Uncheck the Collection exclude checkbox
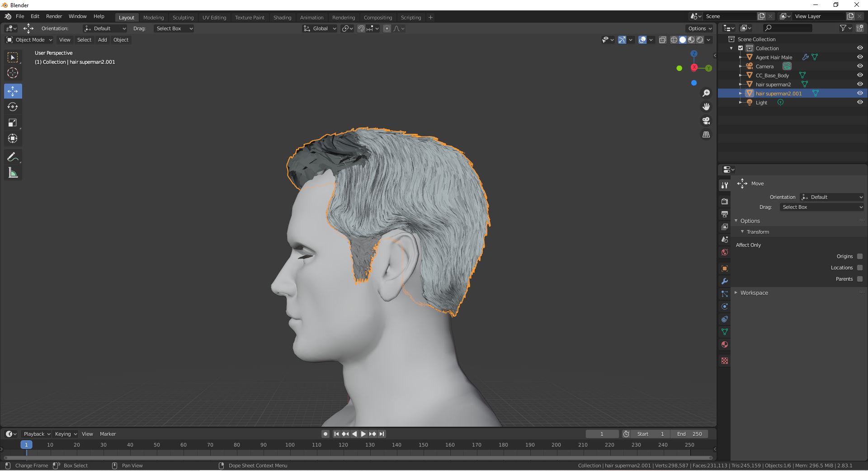Screen dimensions: 868x471 click(x=741, y=48)
